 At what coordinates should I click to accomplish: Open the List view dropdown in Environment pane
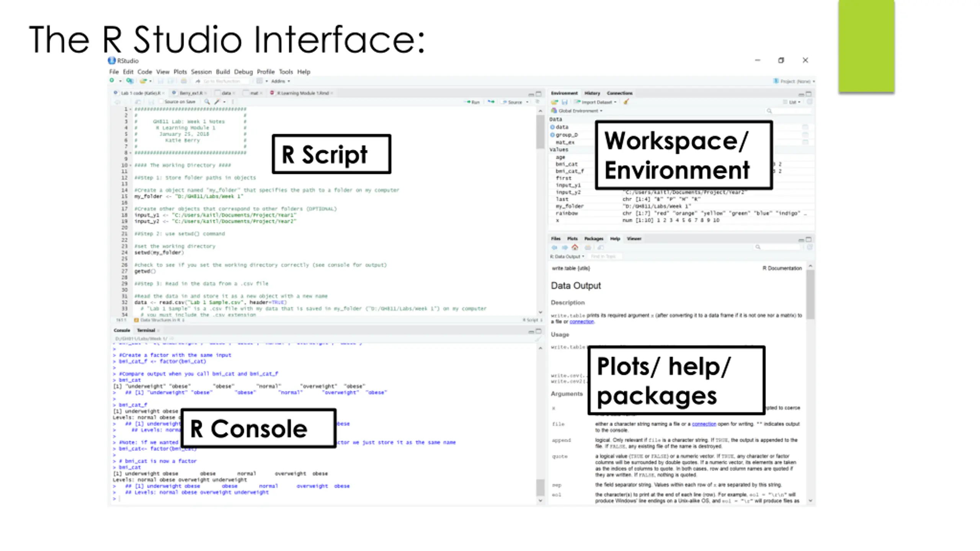tap(792, 102)
